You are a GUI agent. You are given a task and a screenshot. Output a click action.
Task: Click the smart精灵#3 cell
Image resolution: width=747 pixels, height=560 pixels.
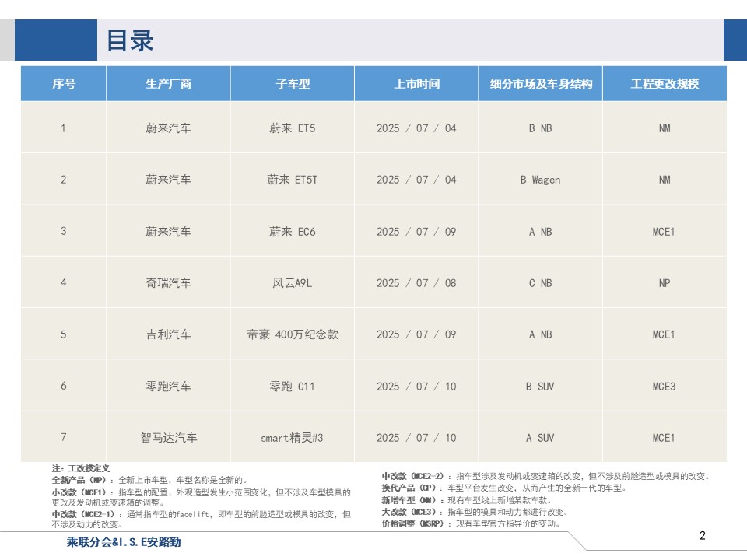[x=292, y=438]
